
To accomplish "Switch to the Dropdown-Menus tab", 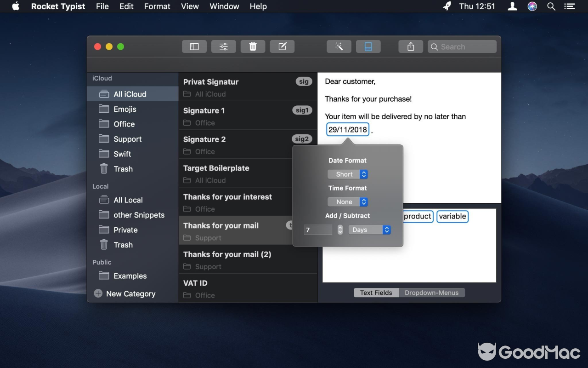I will pyautogui.click(x=432, y=292).
